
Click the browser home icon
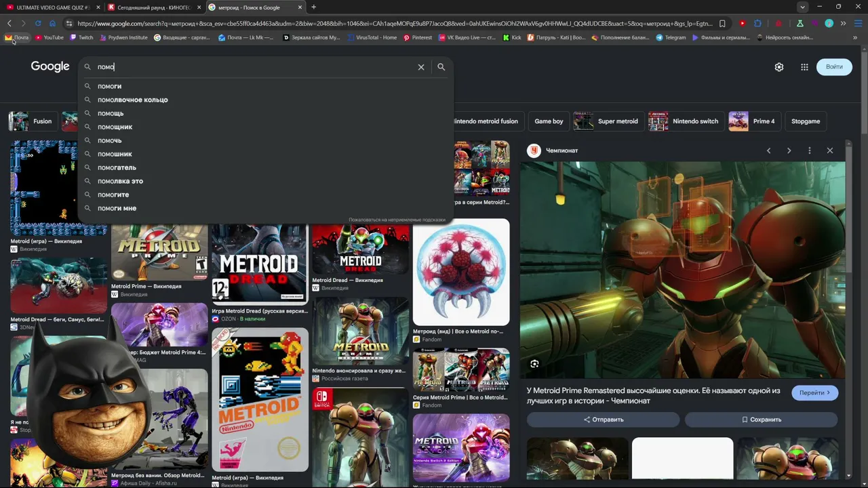tap(52, 23)
